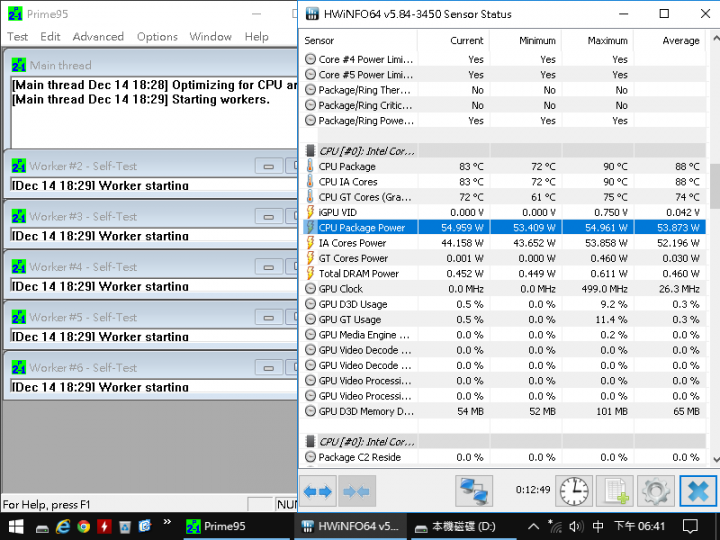Open the Windows Start button
Viewport: 720px width, 540px height.
pos(16,527)
